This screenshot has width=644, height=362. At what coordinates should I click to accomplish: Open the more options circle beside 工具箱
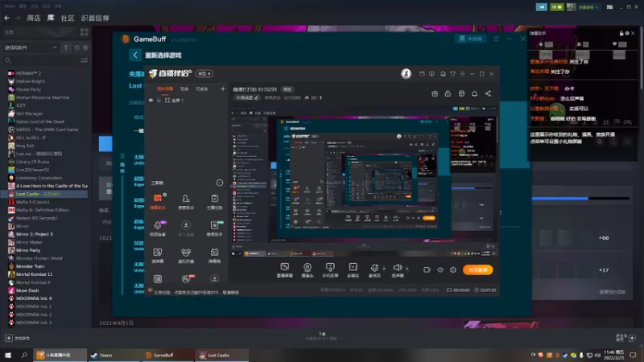point(219,183)
